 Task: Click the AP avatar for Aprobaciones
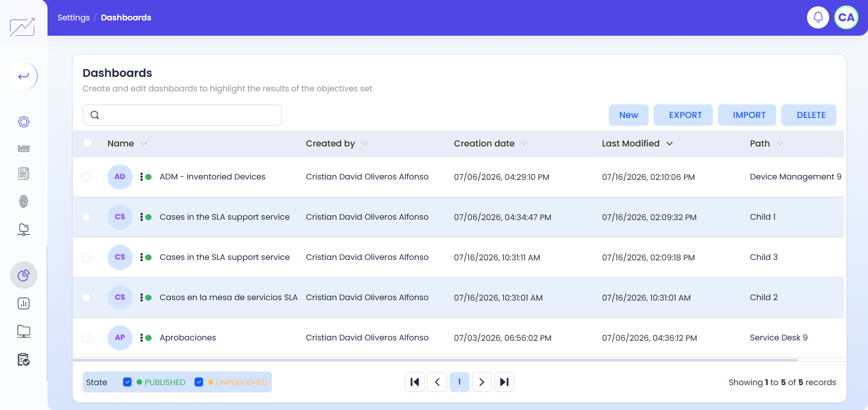click(120, 338)
